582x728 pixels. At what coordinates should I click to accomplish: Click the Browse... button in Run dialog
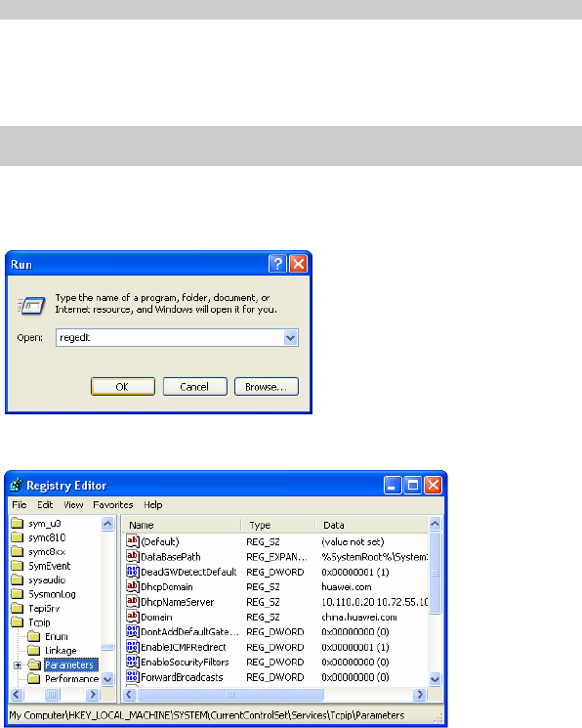(x=267, y=386)
